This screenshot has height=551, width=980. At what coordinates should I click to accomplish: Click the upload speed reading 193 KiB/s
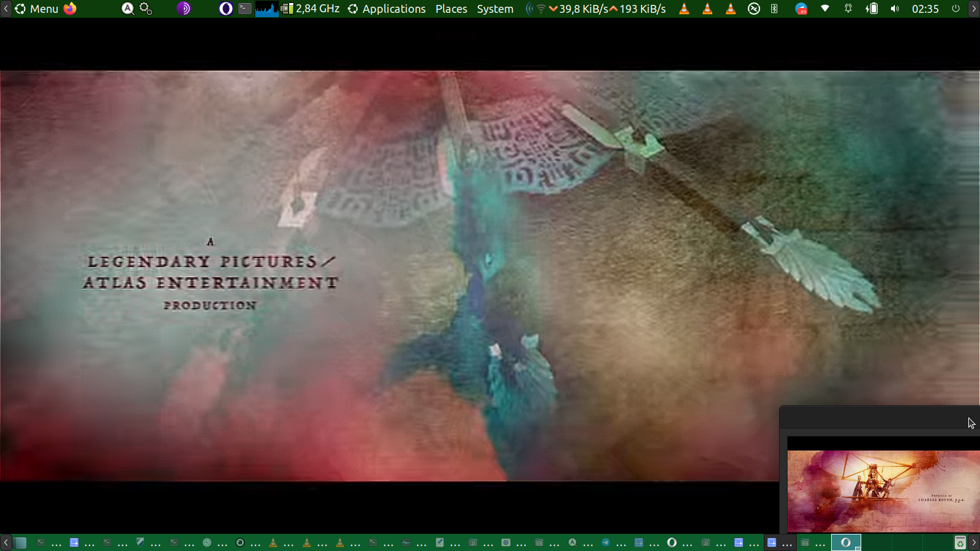tap(638, 9)
